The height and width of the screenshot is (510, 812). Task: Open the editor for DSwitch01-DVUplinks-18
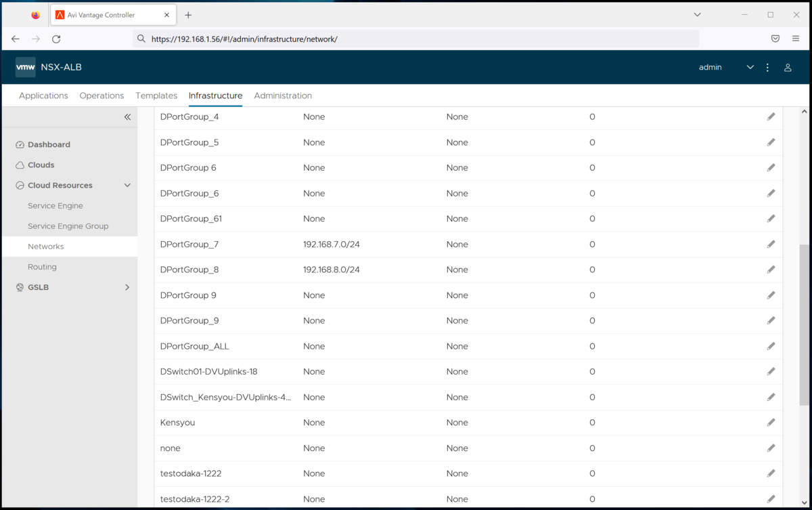coord(771,371)
